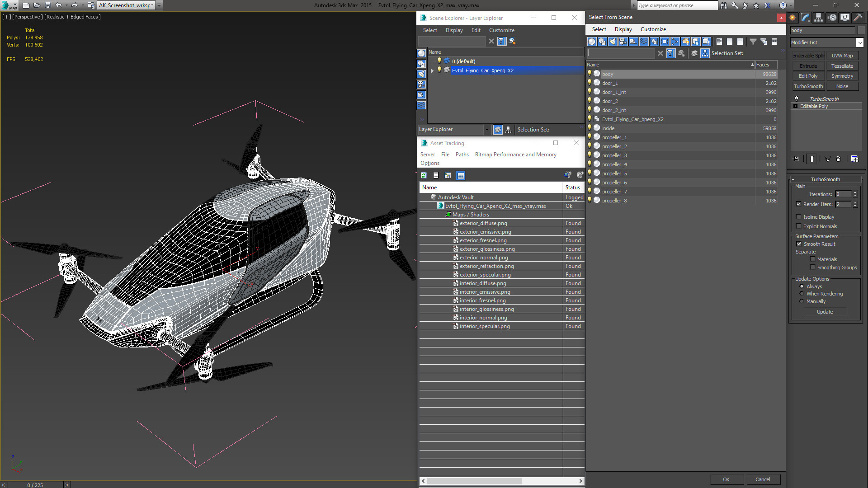Viewport: 868px width, 488px height.
Task: Open Asset Tracking Paths menu
Action: (462, 155)
